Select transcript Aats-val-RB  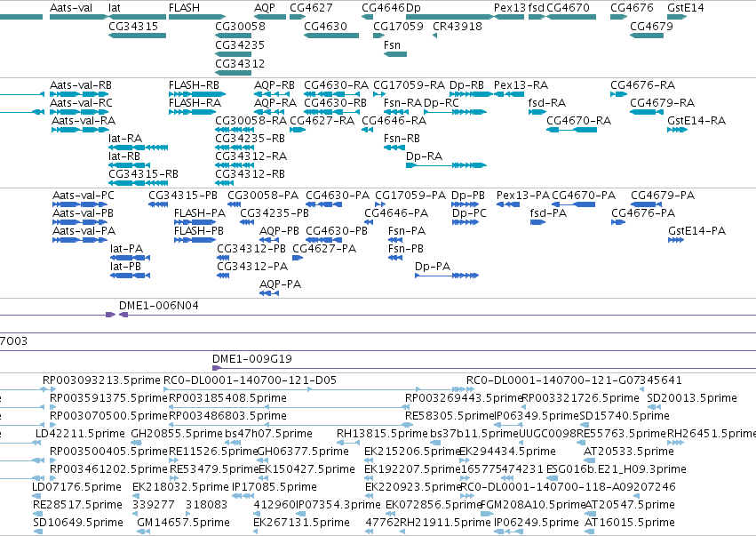[81, 85]
